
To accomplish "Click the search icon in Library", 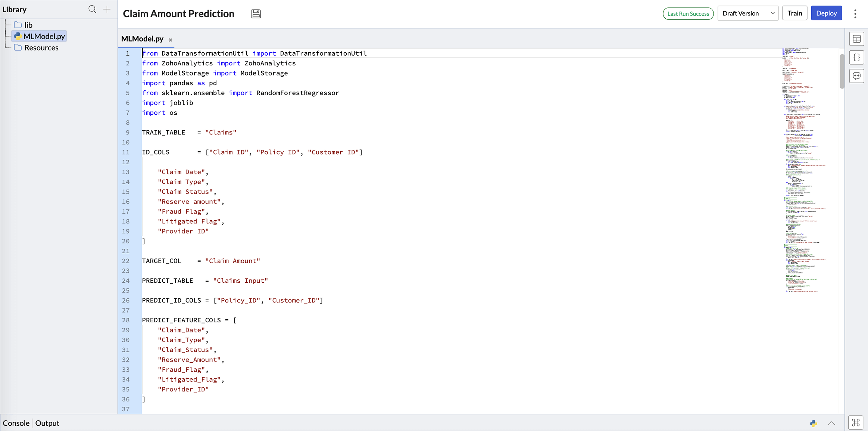I will (92, 9).
